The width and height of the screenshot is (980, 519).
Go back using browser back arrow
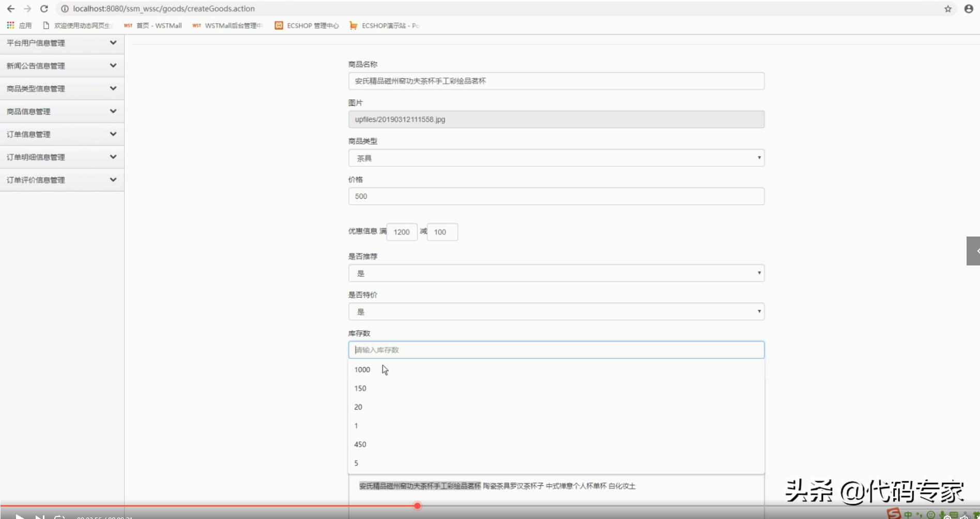11,9
